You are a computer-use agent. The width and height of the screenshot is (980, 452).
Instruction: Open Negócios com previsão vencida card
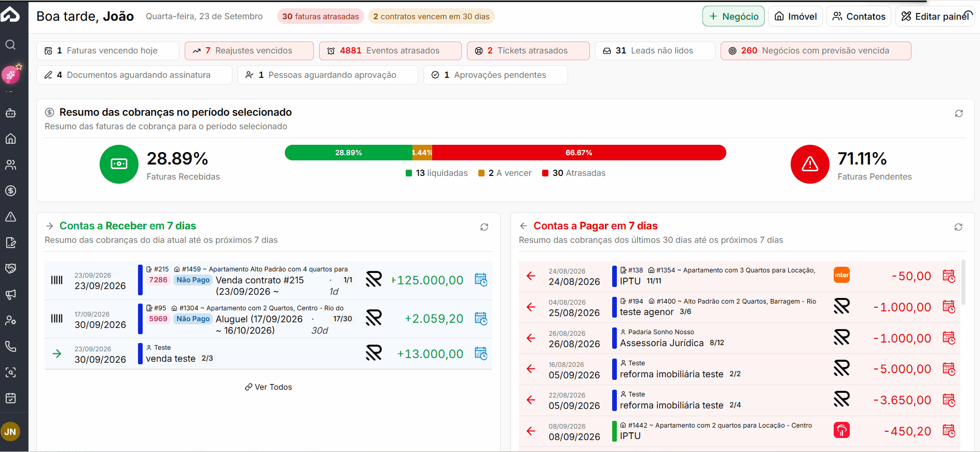(816, 51)
